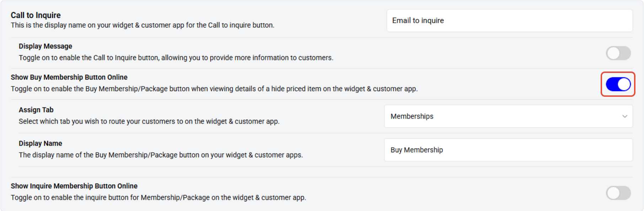Screen dimensions: 644x211
Task: Click the inquire button Membership/Package description text
Action: click(x=158, y=198)
